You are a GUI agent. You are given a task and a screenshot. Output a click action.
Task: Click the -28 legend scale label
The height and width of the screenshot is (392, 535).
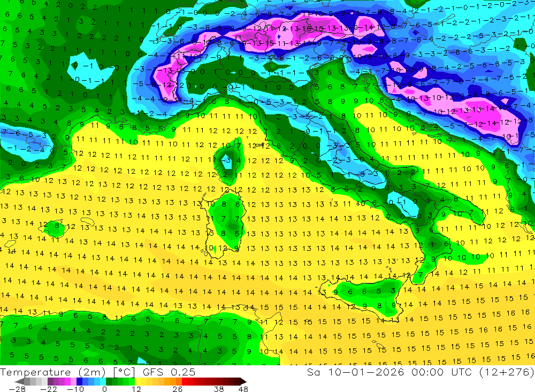pyautogui.click(x=17, y=389)
